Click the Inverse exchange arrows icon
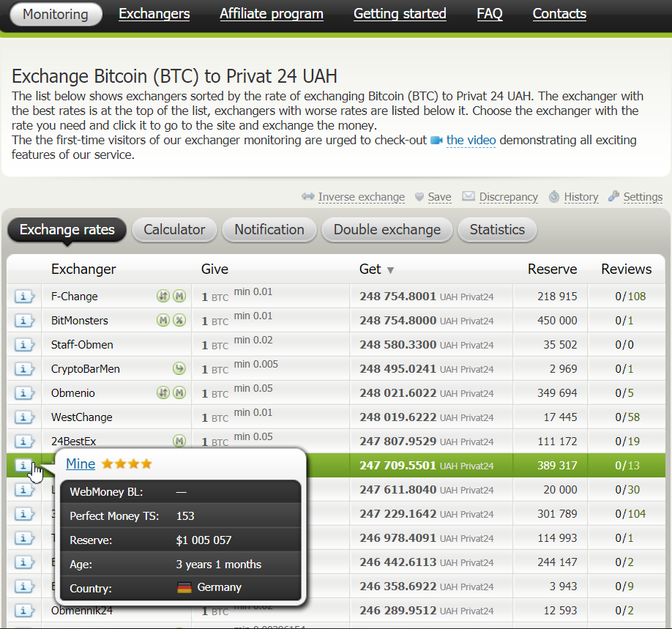Image resolution: width=672 pixels, height=629 pixels. point(307,196)
